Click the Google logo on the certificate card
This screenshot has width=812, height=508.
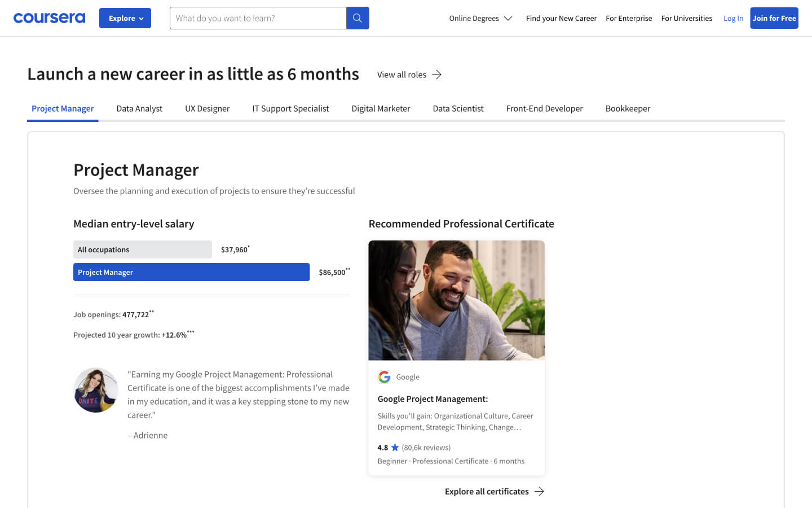[x=385, y=376]
